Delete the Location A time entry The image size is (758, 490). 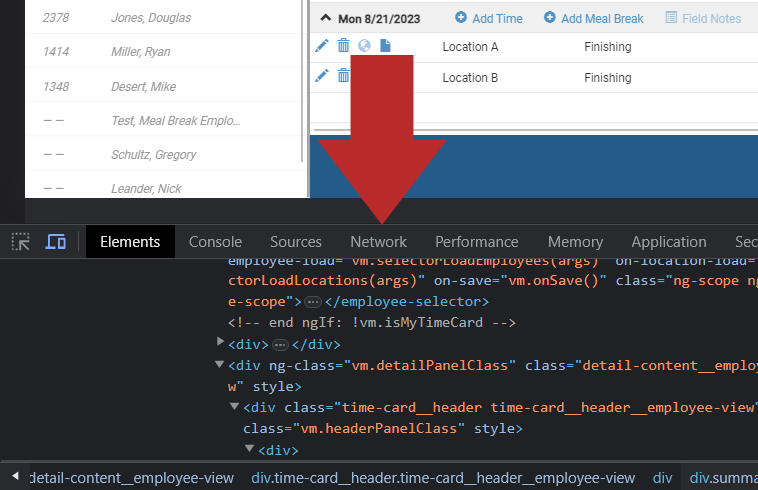[x=343, y=45]
